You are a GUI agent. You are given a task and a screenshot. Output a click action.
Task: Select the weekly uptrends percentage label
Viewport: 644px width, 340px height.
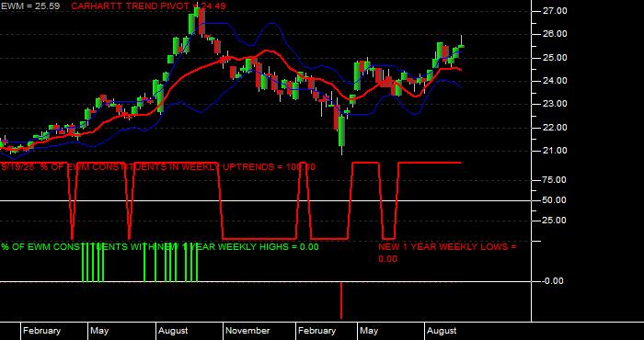(158, 167)
